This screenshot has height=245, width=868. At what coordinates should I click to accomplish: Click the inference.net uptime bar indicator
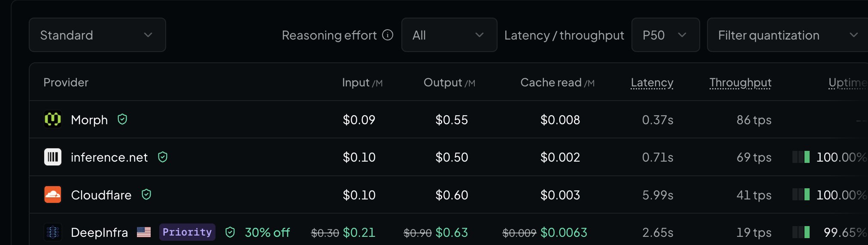(801, 157)
